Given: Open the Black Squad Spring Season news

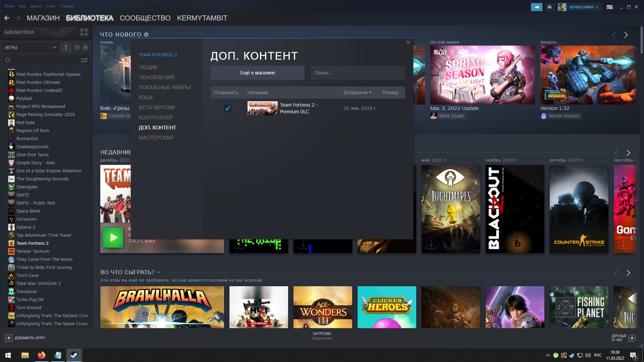Looking at the screenshot, I should [482, 75].
